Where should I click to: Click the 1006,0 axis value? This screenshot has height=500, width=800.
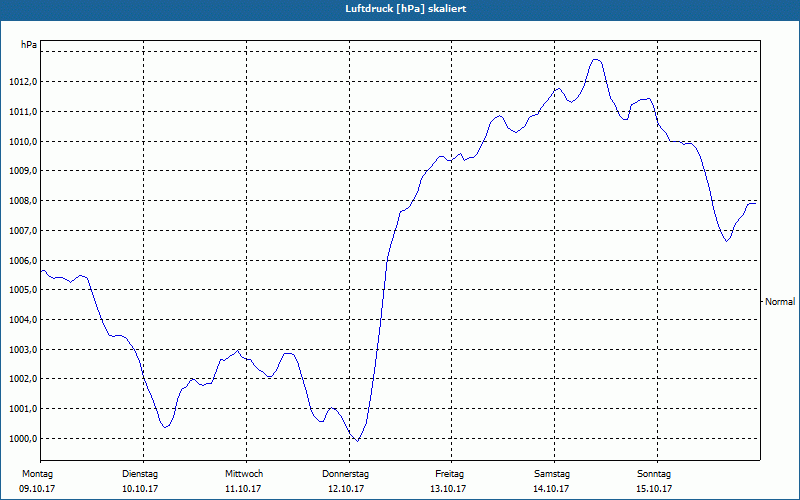[x=23, y=261]
